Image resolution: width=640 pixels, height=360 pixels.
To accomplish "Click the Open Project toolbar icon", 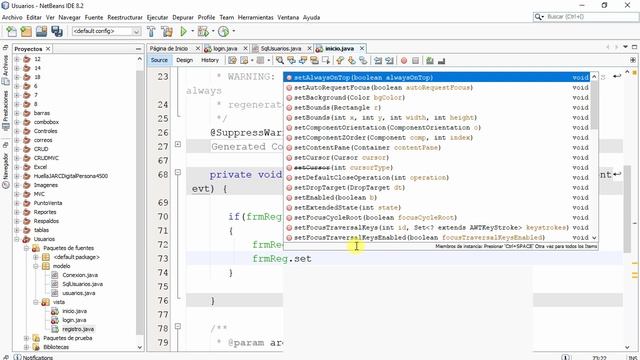I will [41, 31].
